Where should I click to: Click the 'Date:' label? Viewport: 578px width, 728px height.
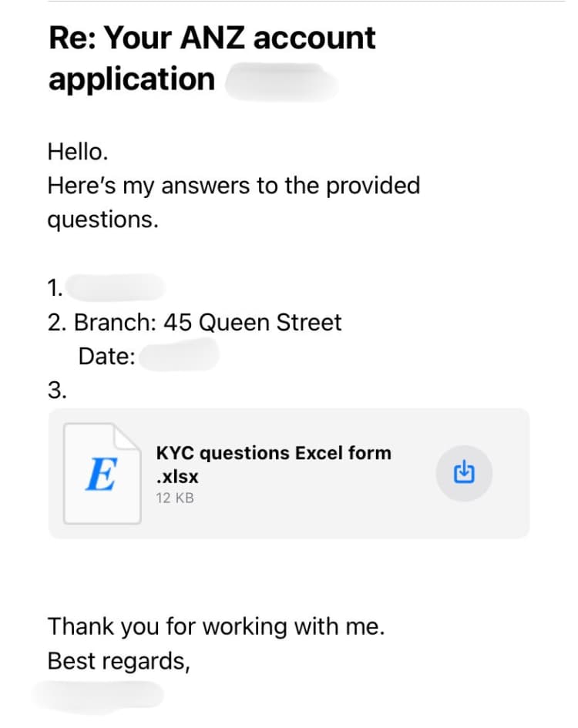pos(107,357)
